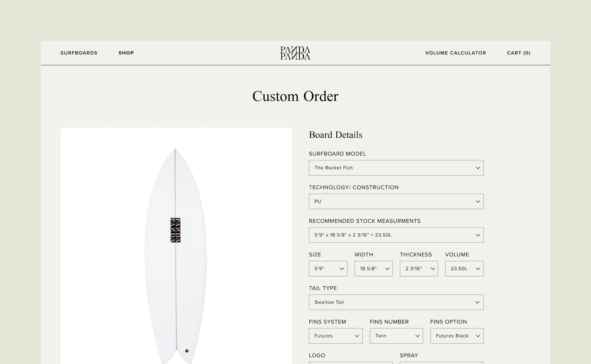Open the WIDTH dropdown showing 18 5/8"
This screenshot has width=591, height=364.
[x=373, y=269]
